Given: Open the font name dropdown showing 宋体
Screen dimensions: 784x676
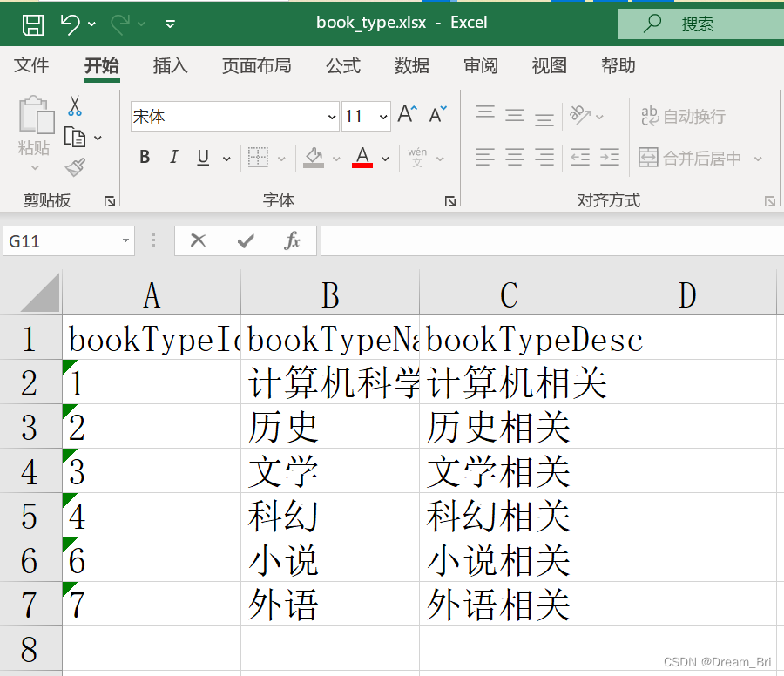Looking at the screenshot, I should [x=332, y=116].
